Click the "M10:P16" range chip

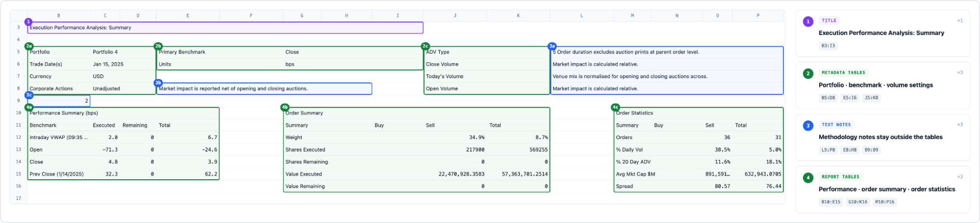pyautogui.click(x=885, y=202)
